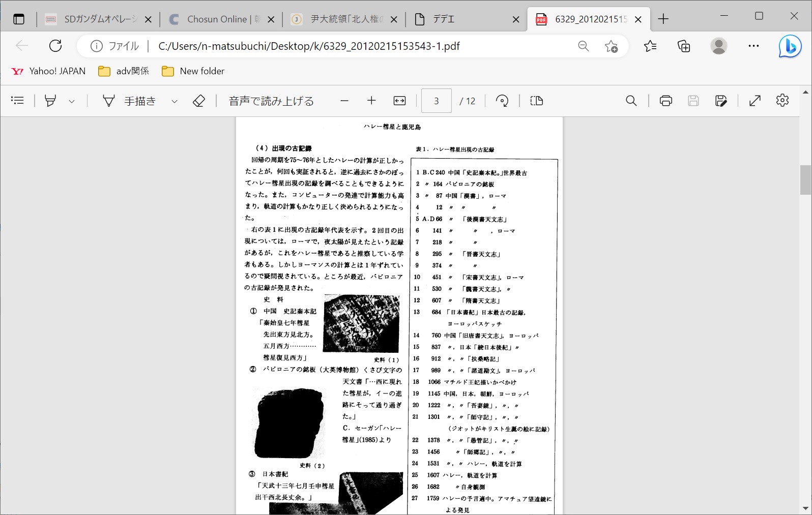
Task: Open find in PDF search
Action: click(631, 101)
